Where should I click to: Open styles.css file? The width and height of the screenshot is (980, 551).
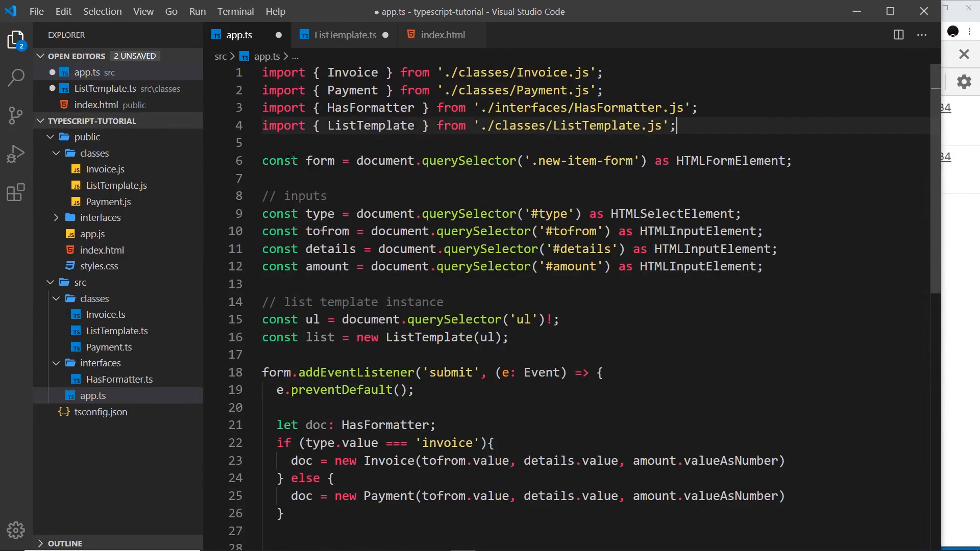click(x=99, y=266)
